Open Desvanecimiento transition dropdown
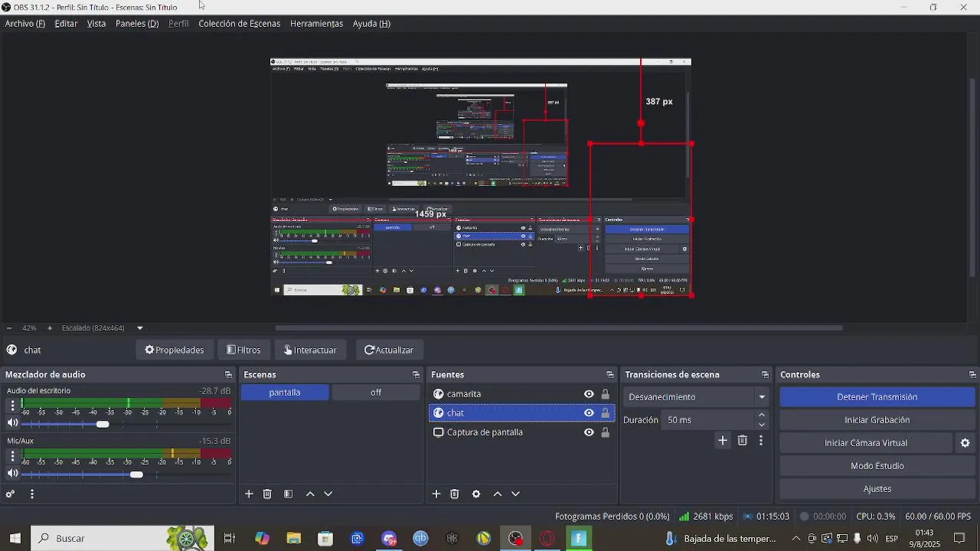The width and height of the screenshot is (980, 551). point(696,397)
